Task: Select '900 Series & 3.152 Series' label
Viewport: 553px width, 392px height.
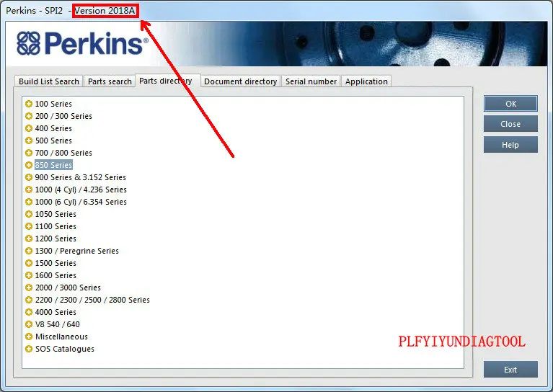Action: [81, 177]
